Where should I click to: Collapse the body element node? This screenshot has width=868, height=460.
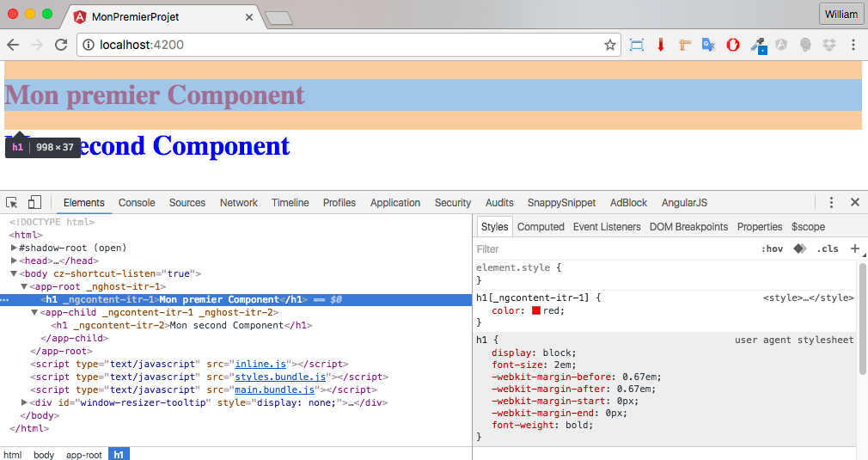pos(14,273)
